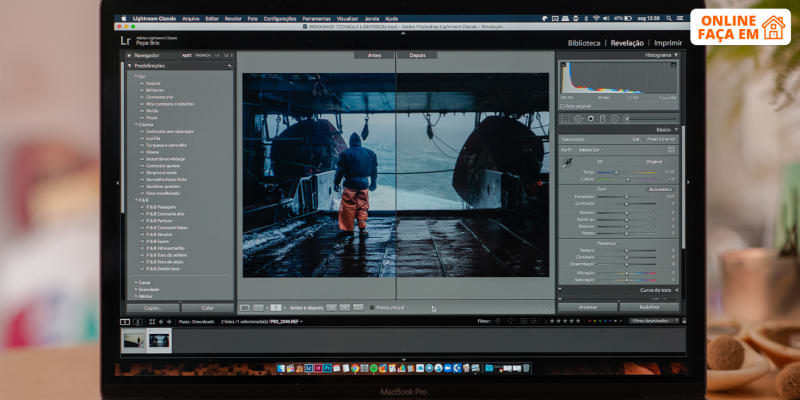Go forward using the filmstrip right arrow
The width and height of the screenshot is (800, 400).
pyautogui.click(x=169, y=321)
